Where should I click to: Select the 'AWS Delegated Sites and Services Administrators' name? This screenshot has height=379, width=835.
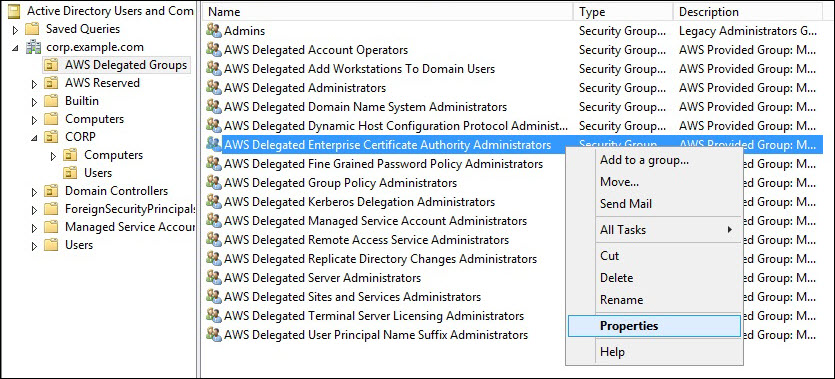(353, 297)
